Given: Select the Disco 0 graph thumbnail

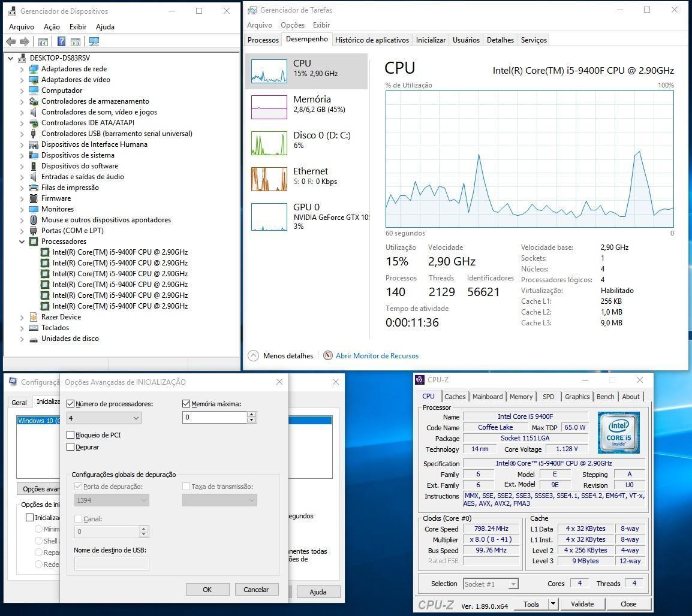Looking at the screenshot, I should point(269,143).
